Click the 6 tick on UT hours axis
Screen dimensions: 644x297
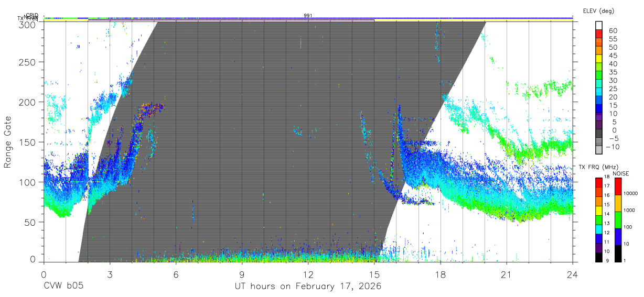[x=176, y=274]
